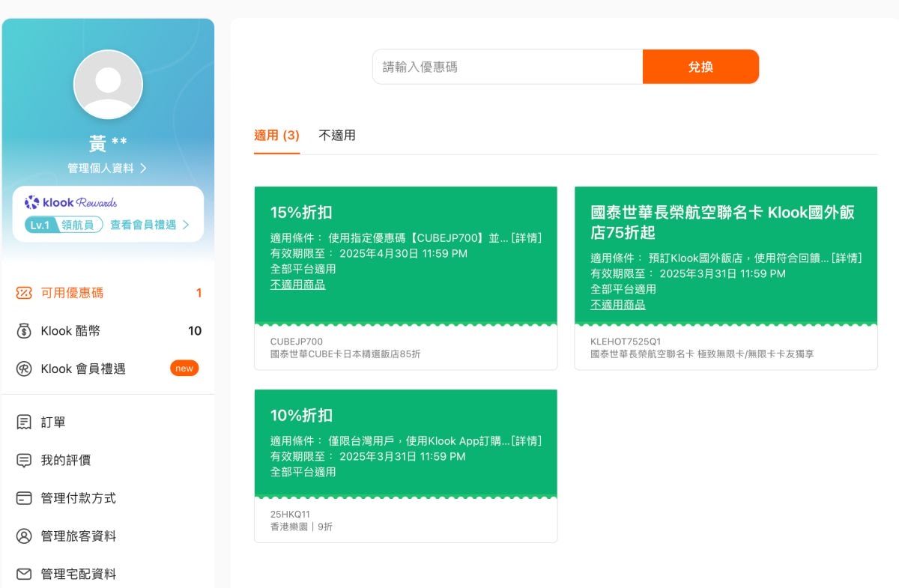The height and width of the screenshot is (588, 899).
Task: Click the 10%折扣 coupon title
Action: [301, 415]
